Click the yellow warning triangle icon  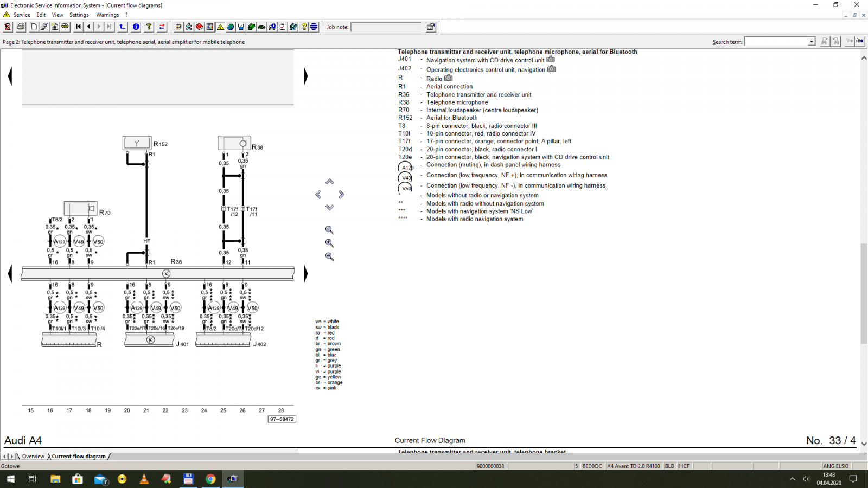(220, 27)
